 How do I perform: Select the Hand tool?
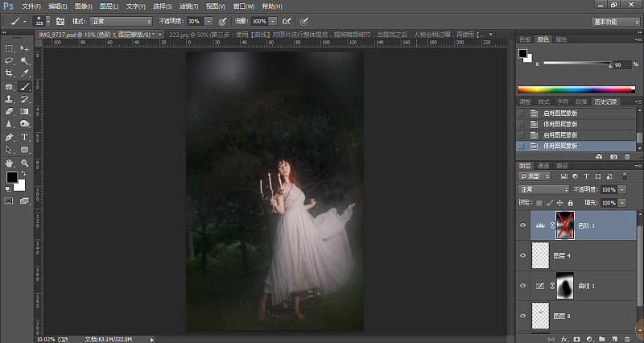point(9,163)
